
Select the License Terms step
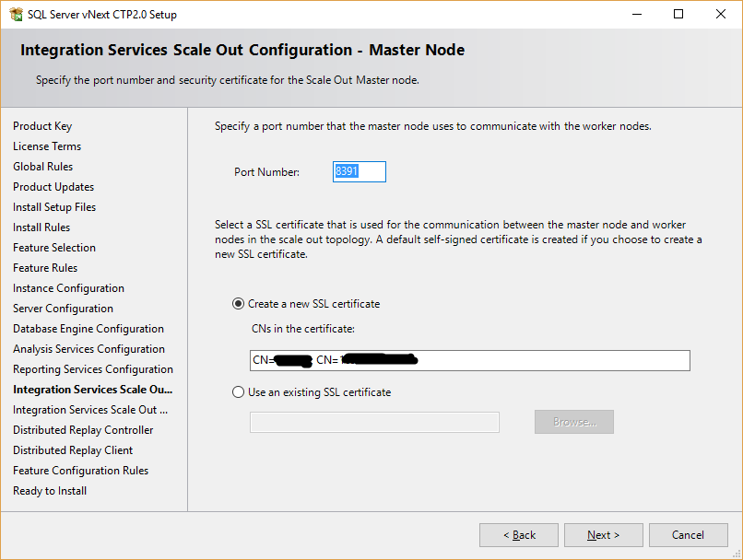47,146
